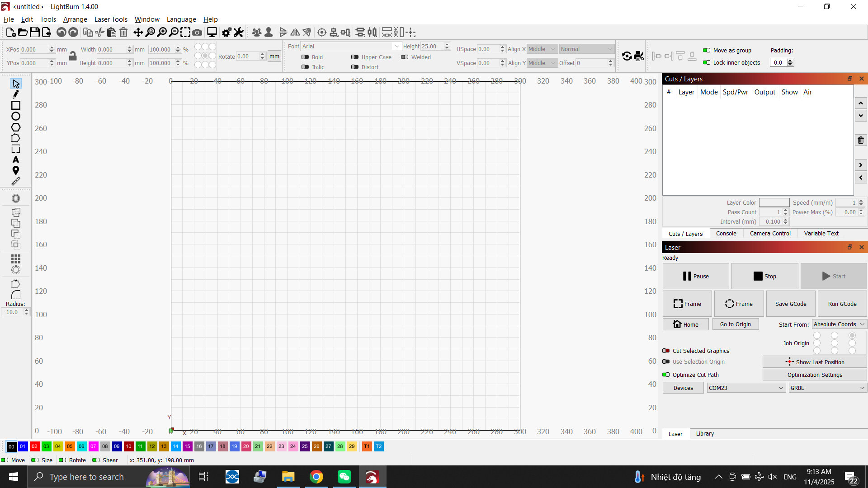
Task: Toggle the Bold font switch
Action: [305, 57]
